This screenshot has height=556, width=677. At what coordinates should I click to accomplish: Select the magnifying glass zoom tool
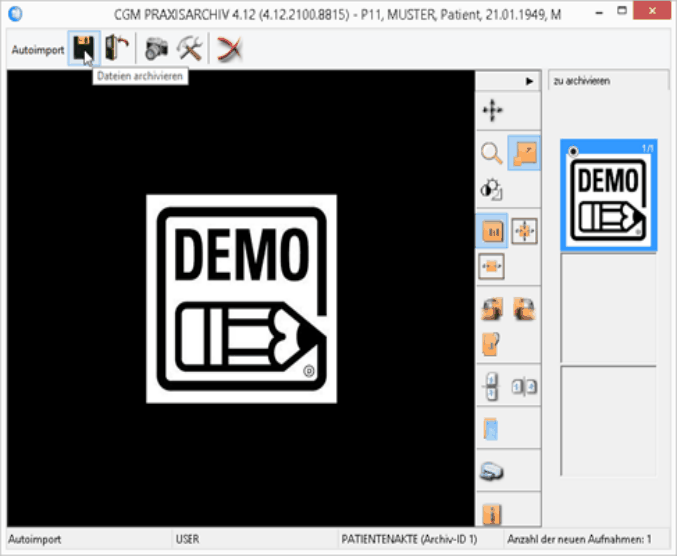click(x=491, y=153)
